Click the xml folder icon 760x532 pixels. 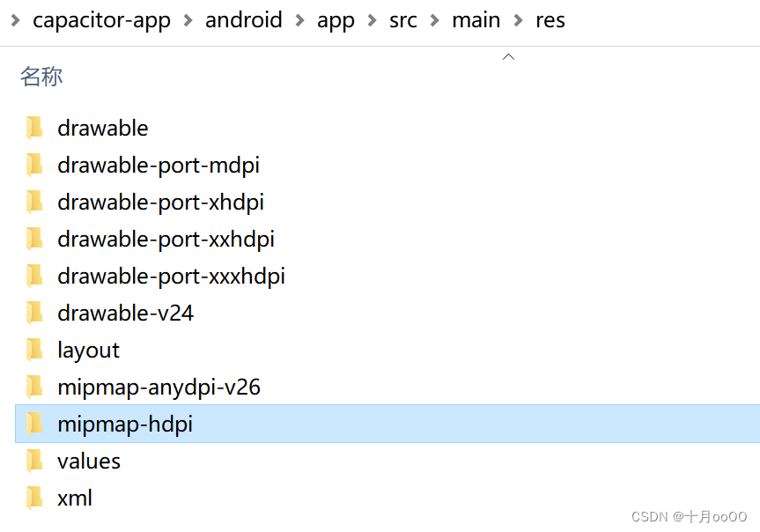35,498
